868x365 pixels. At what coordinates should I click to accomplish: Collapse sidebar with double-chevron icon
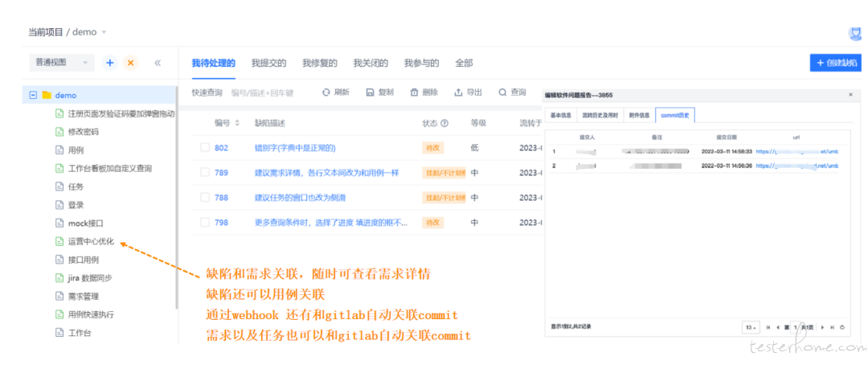click(x=158, y=63)
